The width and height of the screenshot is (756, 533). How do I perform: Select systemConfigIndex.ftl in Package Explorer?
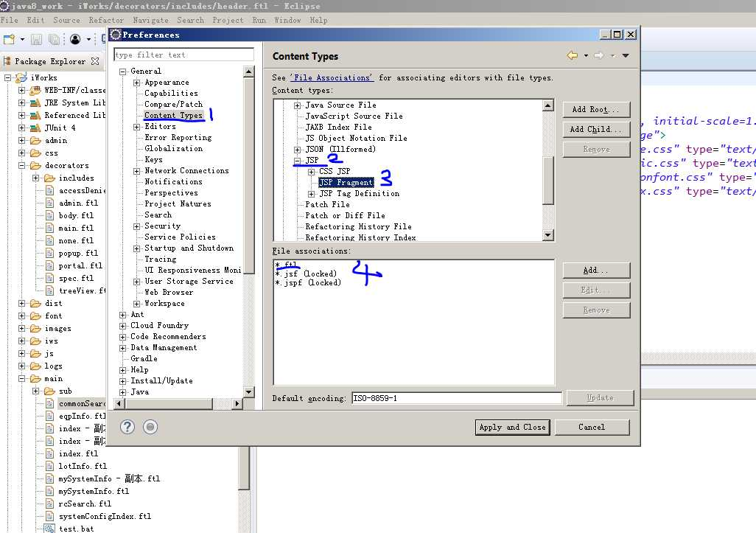pos(105,516)
